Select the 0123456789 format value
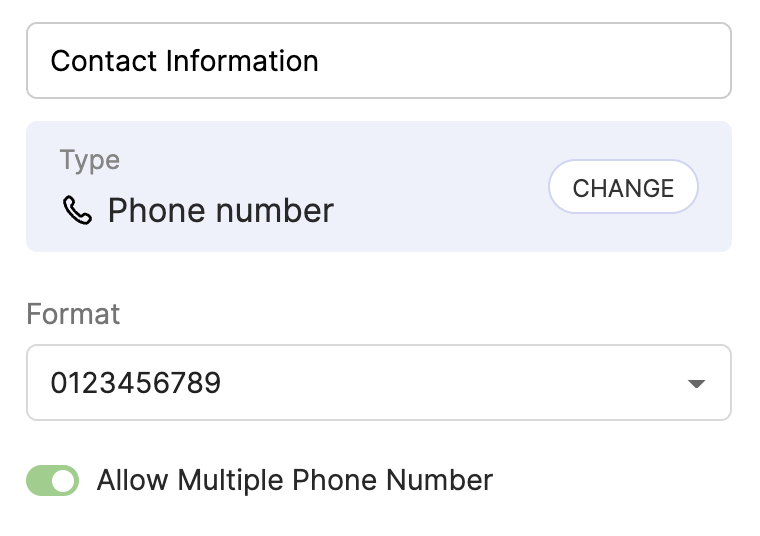Image resolution: width=760 pixels, height=536 pixels. click(136, 383)
